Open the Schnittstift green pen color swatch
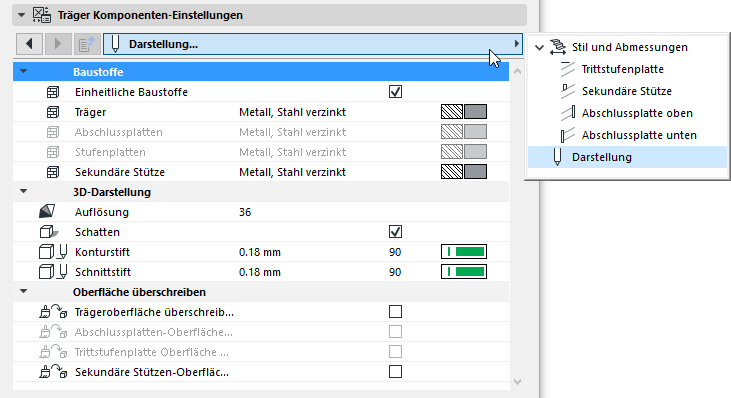Image resolution: width=731 pixels, height=398 pixels. pyautogui.click(x=464, y=272)
